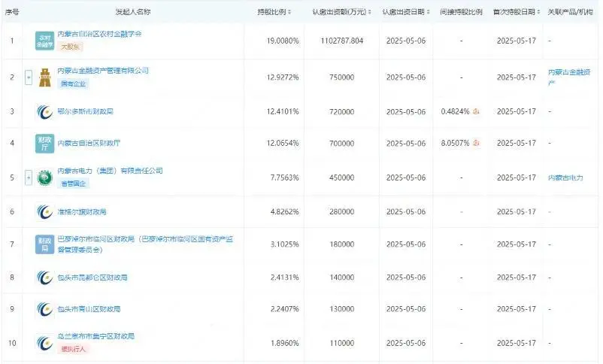Select the 130000 contribution amount cell

pos(342,309)
